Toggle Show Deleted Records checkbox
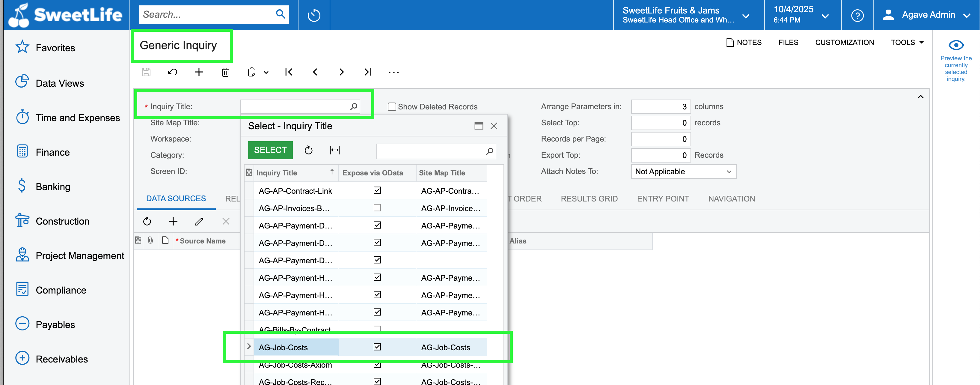 tap(391, 107)
